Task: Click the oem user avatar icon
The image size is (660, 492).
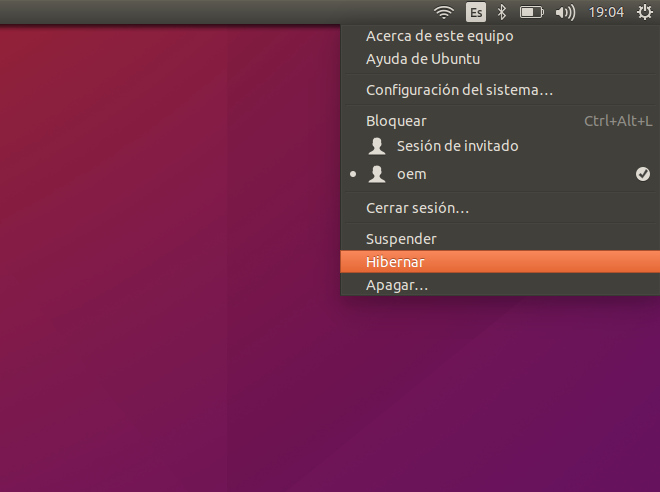Action: (377, 174)
